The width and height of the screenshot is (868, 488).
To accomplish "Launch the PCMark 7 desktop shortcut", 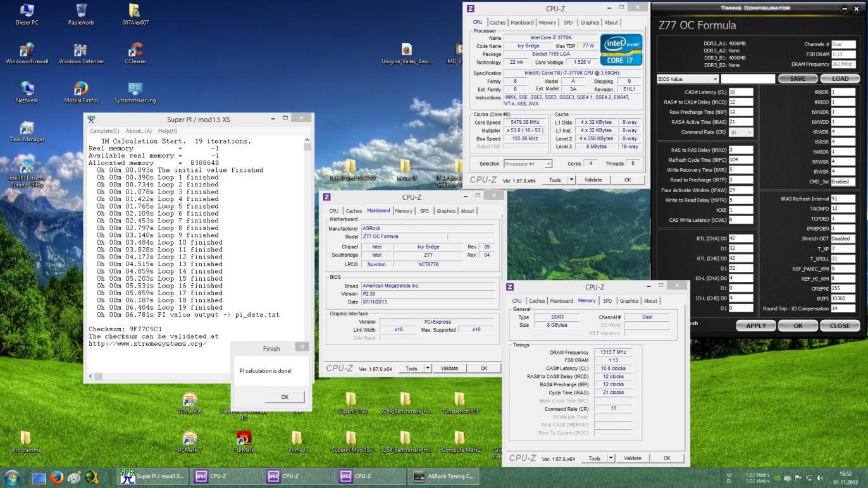I will pos(189,442).
